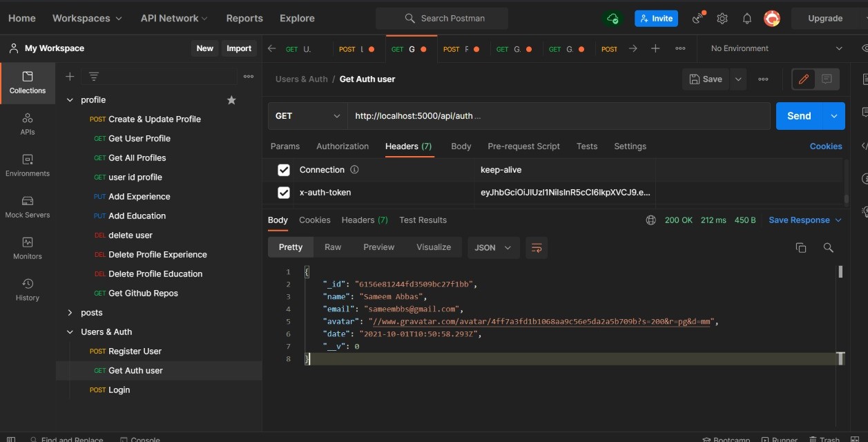Open the Save Response dropdown
The image size is (868, 442).
click(x=805, y=220)
